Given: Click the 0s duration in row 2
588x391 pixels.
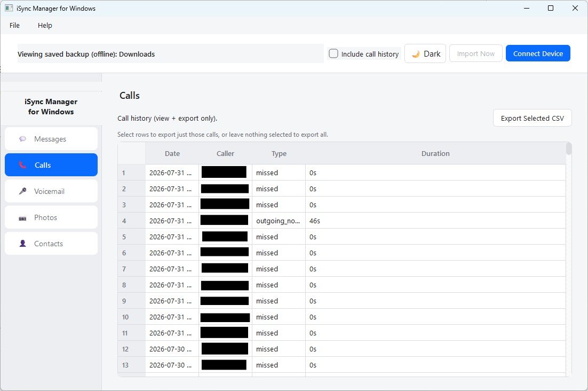Looking at the screenshot, I should [x=435, y=189].
